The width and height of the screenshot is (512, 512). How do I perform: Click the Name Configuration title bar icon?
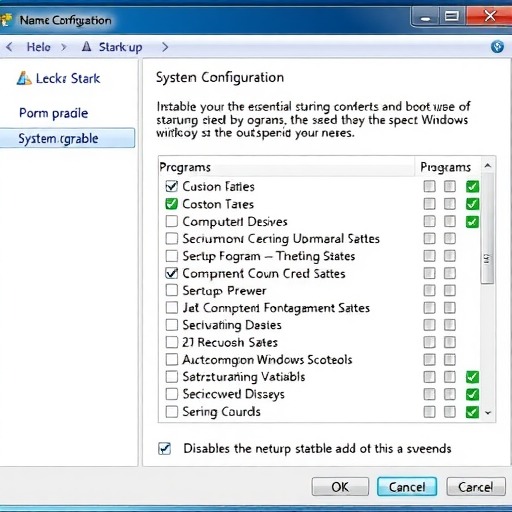6,20
